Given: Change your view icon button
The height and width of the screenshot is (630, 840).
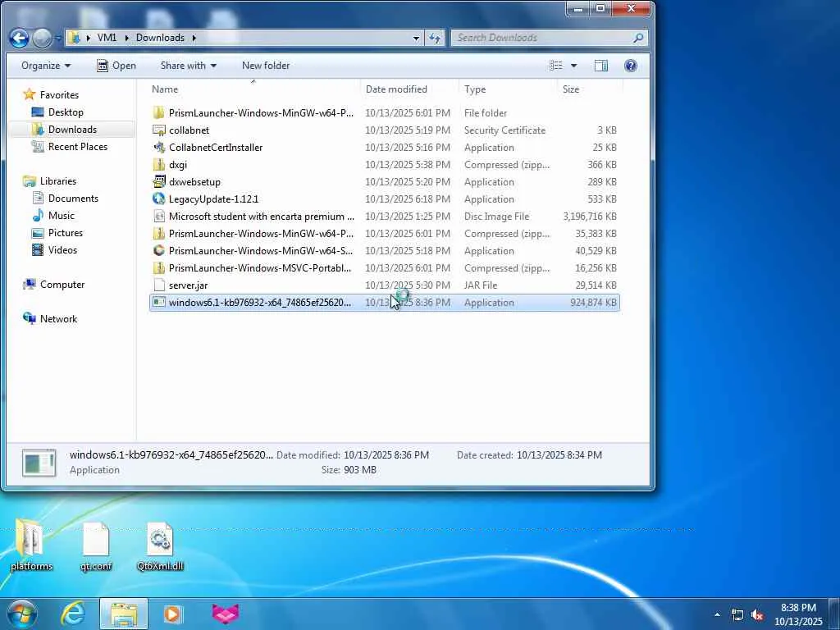Looking at the screenshot, I should [x=556, y=66].
